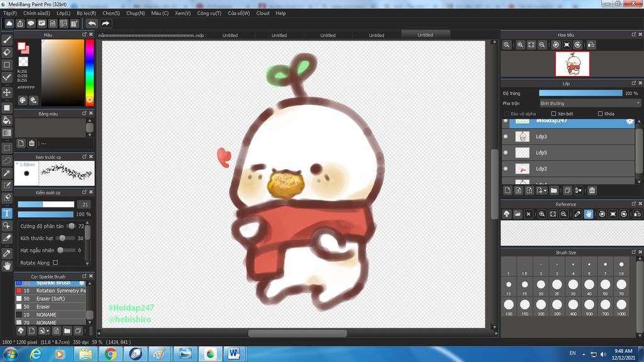The image size is (644, 362).
Task: Select the Eraser tool in left toolbar
Action: [6, 52]
